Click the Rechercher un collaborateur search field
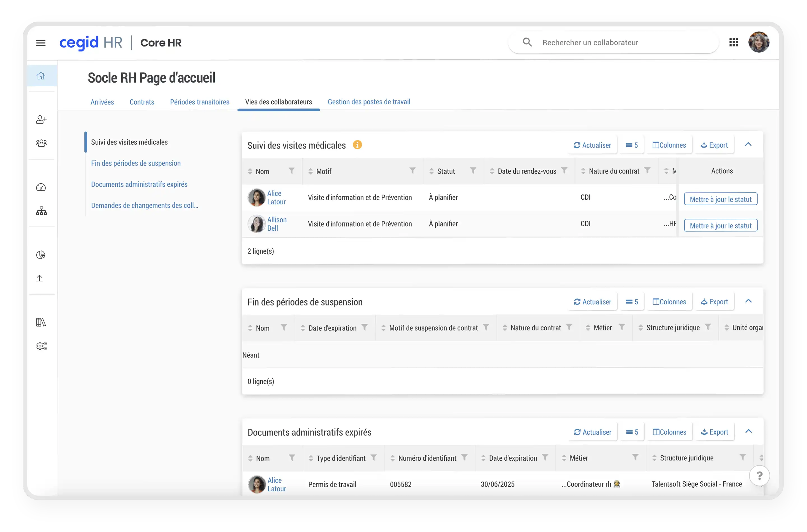Image resolution: width=807 pixels, height=532 pixels. (590, 42)
